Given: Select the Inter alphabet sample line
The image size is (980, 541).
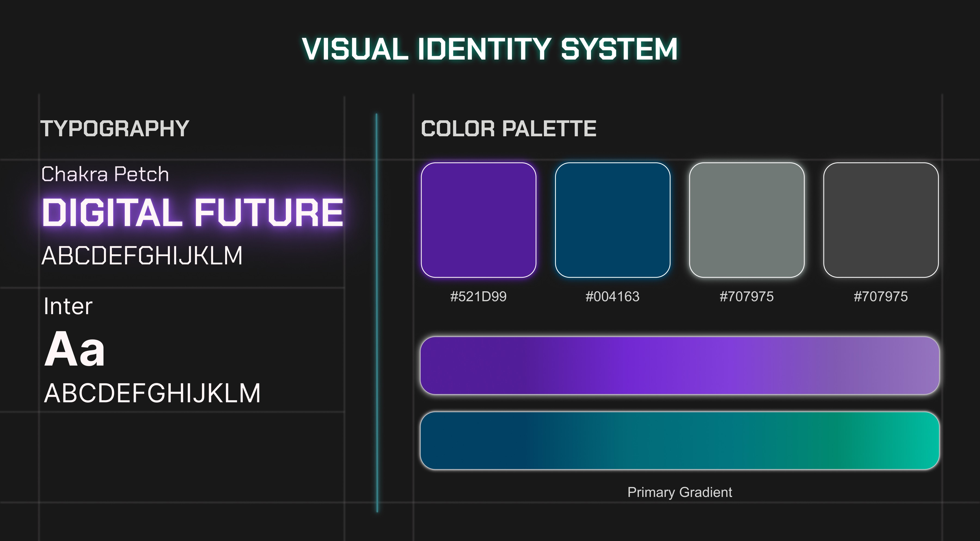Looking at the screenshot, I should [x=152, y=393].
